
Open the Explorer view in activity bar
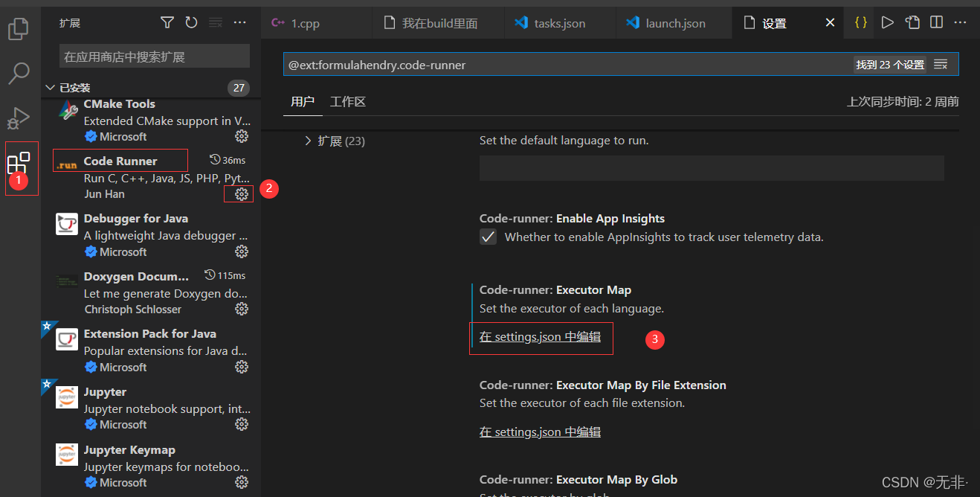pyautogui.click(x=18, y=28)
